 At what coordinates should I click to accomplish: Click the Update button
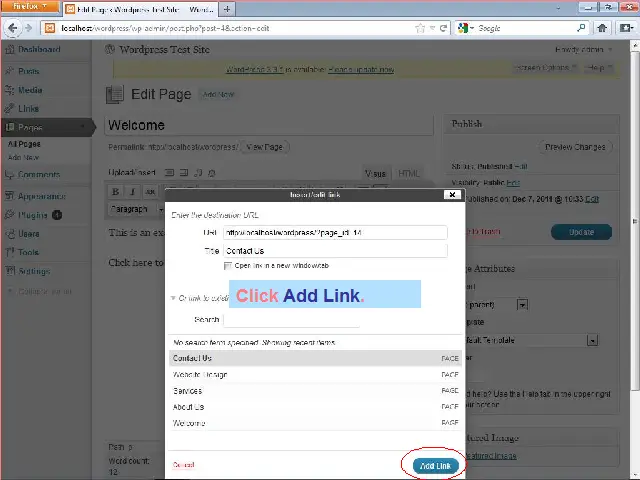581,232
